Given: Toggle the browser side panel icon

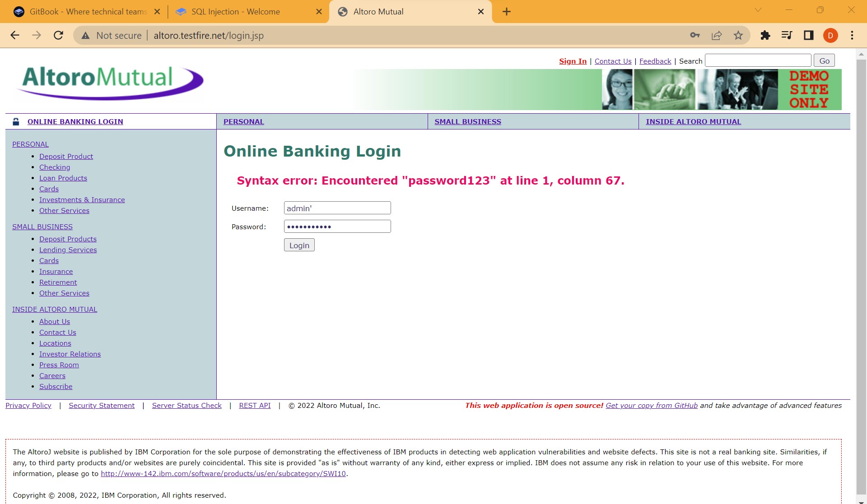Looking at the screenshot, I should point(808,35).
